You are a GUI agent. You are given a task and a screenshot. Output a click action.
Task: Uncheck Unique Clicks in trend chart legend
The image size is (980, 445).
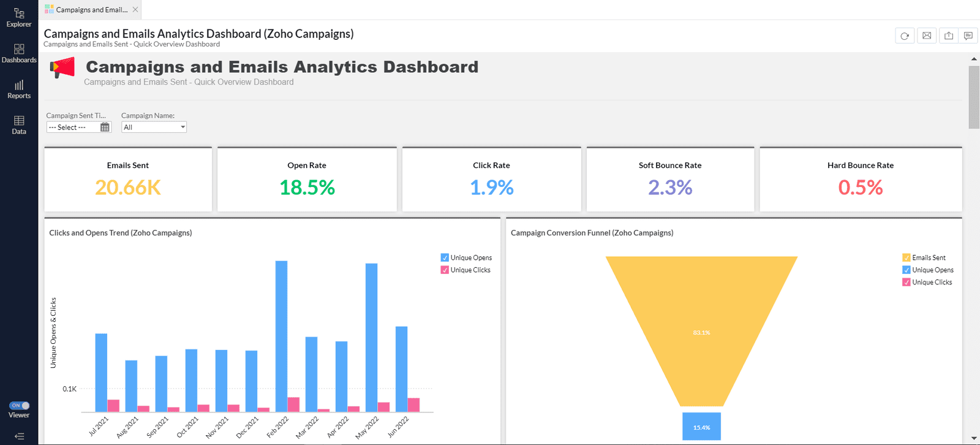[x=445, y=270]
